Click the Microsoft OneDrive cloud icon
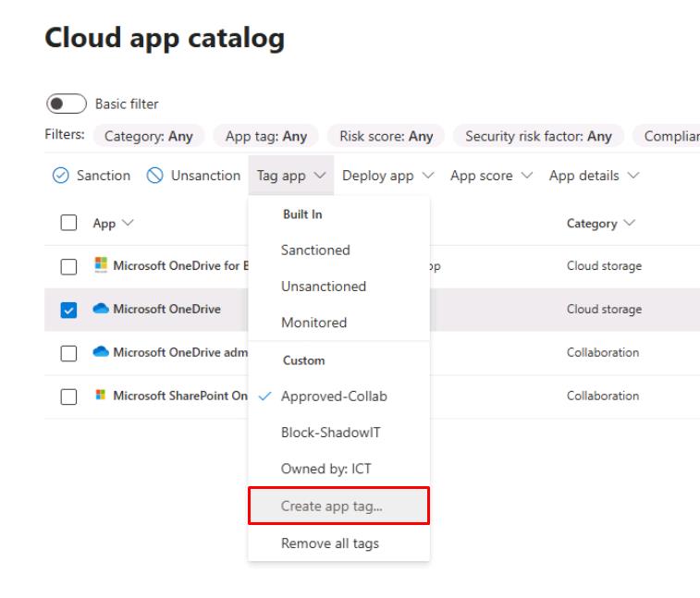Screen dimensions: 700x598 (101, 310)
